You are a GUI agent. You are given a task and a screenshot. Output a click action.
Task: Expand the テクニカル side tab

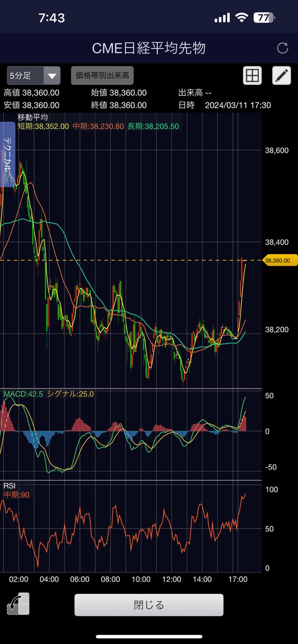click(x=8, y=154)
